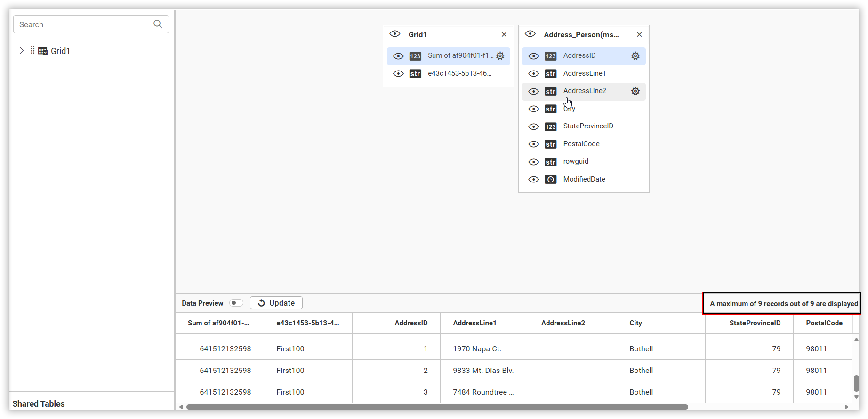The image size is (868, 419).
Task: Click the str type icon of rowguid
Action: point(551,162)
